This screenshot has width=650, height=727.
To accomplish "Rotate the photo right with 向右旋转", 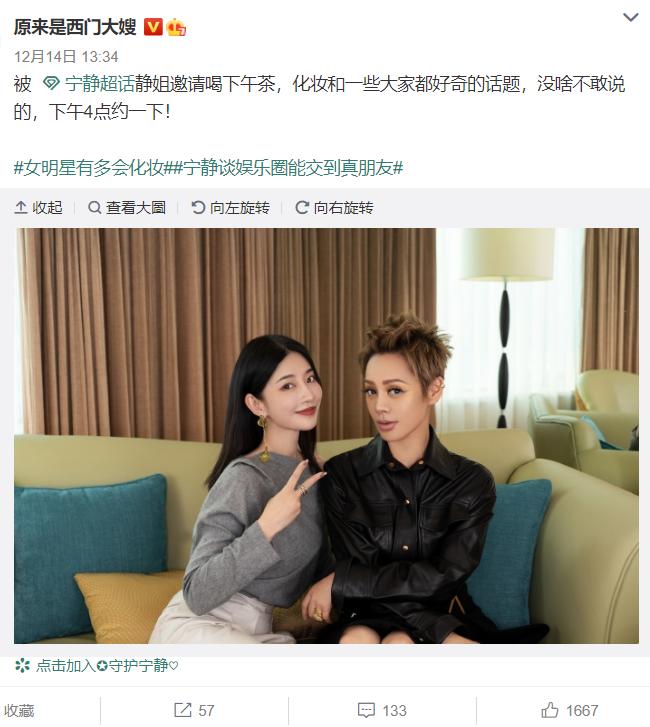I will pyautogui.click(x=334, y=207).
